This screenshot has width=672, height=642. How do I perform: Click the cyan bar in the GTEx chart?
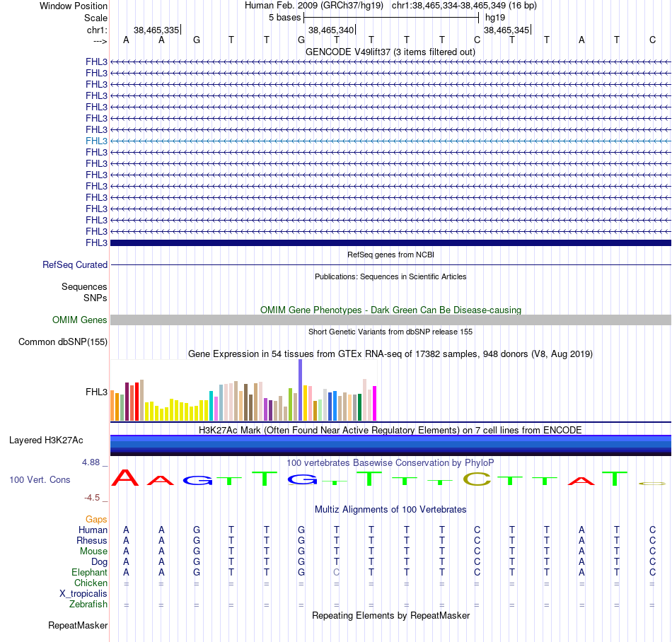[x=211, y=406]
